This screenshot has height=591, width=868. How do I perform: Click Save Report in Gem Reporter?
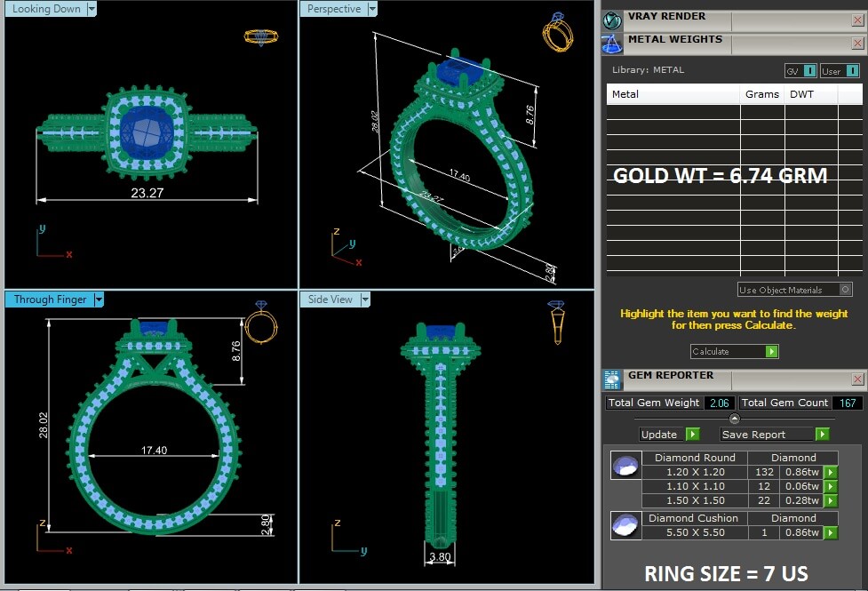point(774,435)
